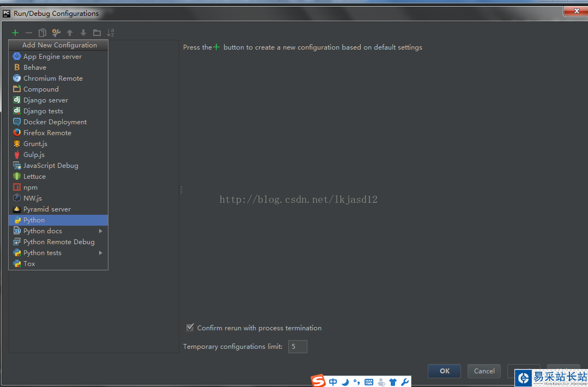Viewport: 588px width, 387px height.
Task: Expand the Python docs submenu arrow
Action: click(x=100, y=231)
